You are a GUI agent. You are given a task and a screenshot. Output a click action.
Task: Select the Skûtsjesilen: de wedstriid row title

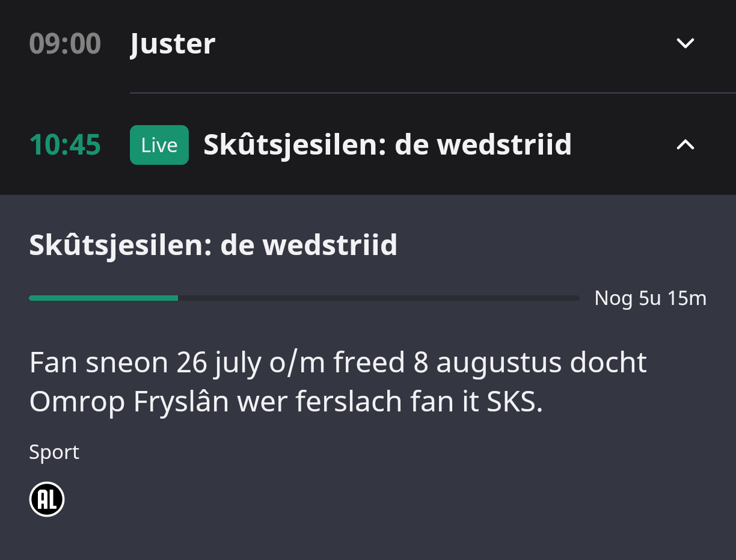coord(387,145)
